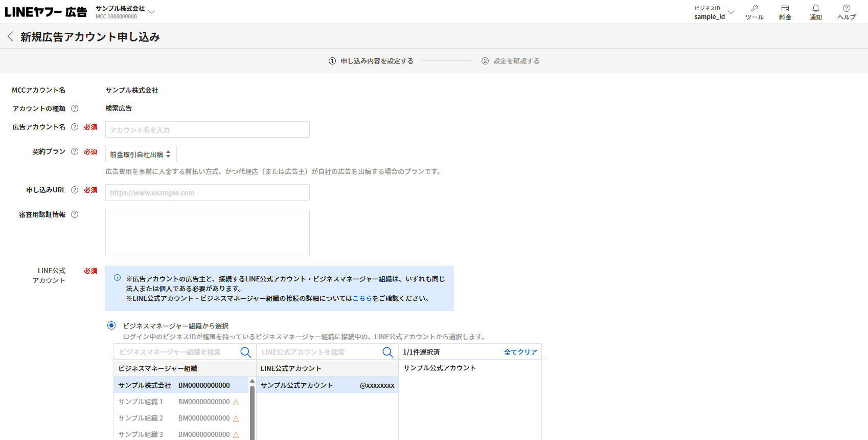Screen dimensions: 868x440
Task: Select サンプル公式アカウント @xxxxxxxx row
Action: (327, 385)
